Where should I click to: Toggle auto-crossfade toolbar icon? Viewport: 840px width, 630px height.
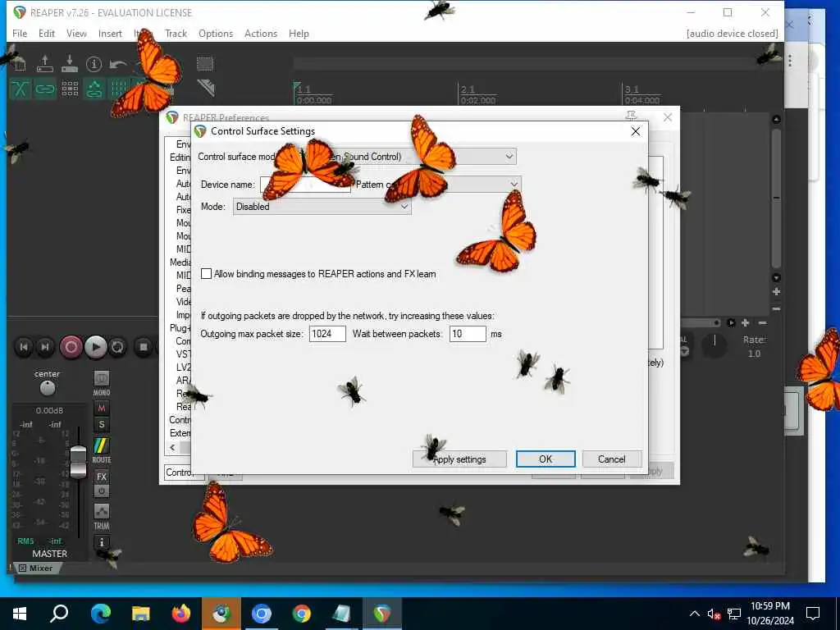point(21,89)
